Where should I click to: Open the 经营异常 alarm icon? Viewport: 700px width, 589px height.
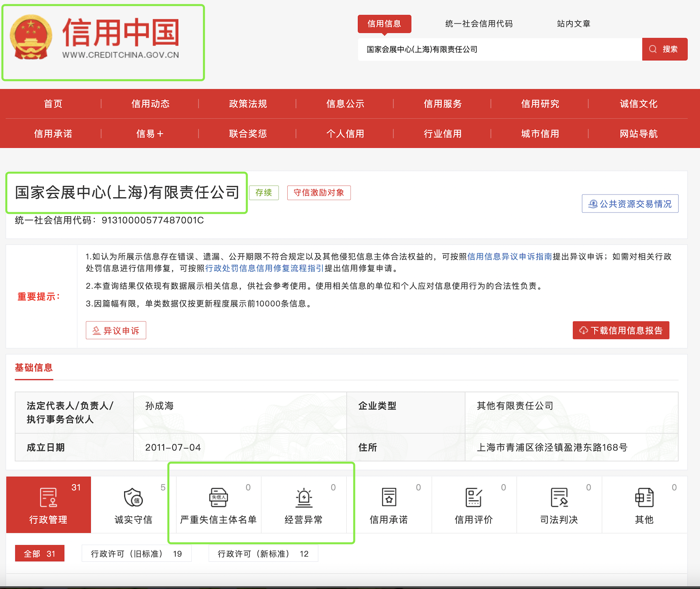(304, 497)
